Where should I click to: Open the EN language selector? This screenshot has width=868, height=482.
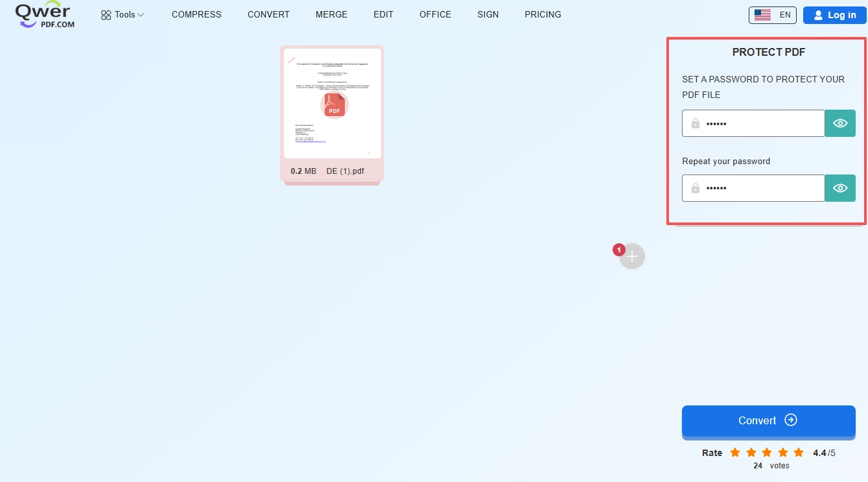[x=772, y=15]
